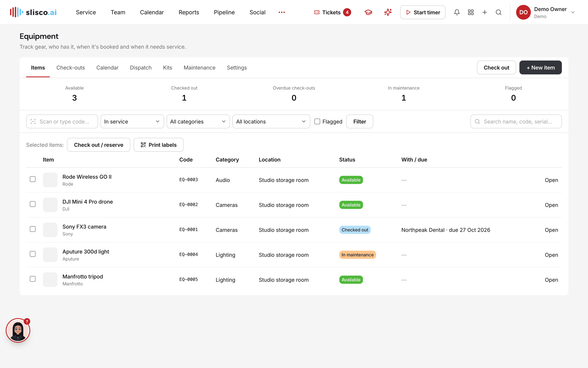Click the Search name, code, serial field

(516, 121)
